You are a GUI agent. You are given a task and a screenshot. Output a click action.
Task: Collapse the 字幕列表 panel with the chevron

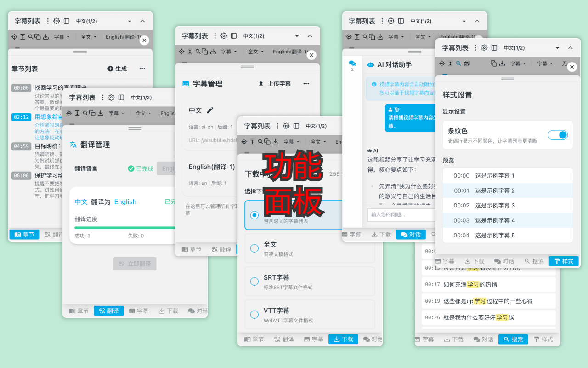click(x=143, y=21)
